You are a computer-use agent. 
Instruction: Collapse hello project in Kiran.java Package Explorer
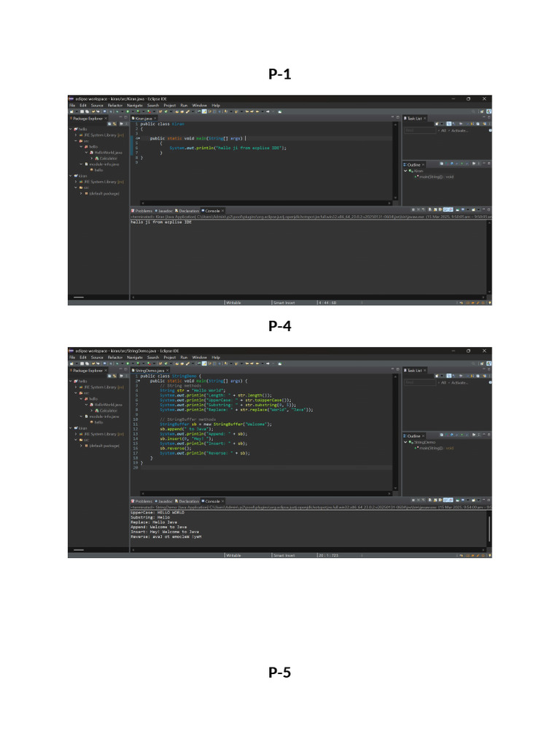pos(71,129)
